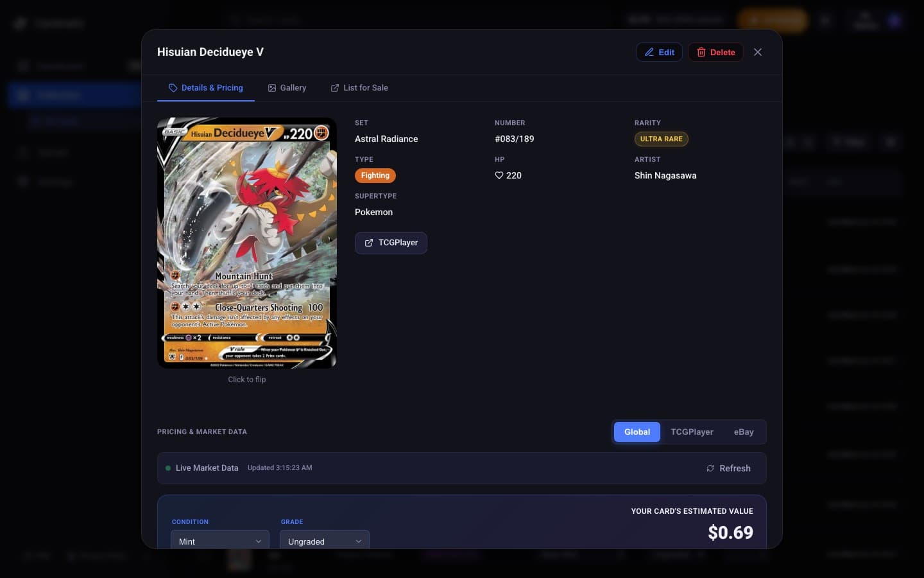
Task: Refresh the live market data
Action: 728,468
